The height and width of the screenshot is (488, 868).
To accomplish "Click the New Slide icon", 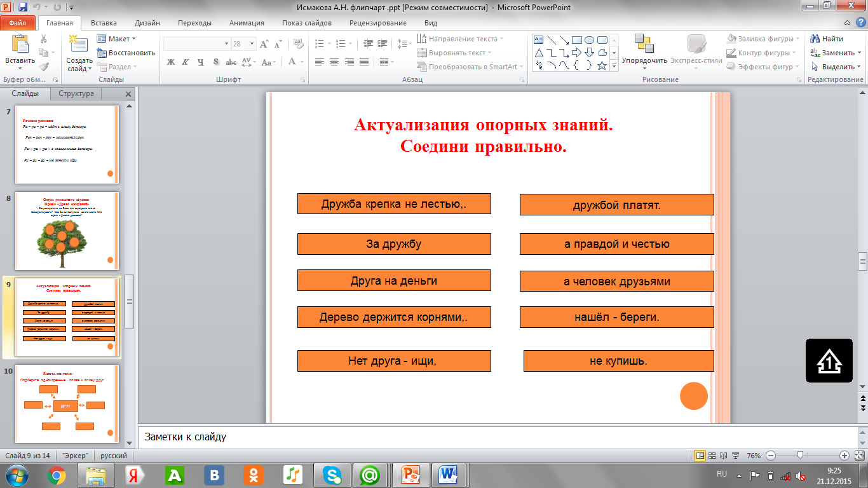I will [x=79, y=44].
